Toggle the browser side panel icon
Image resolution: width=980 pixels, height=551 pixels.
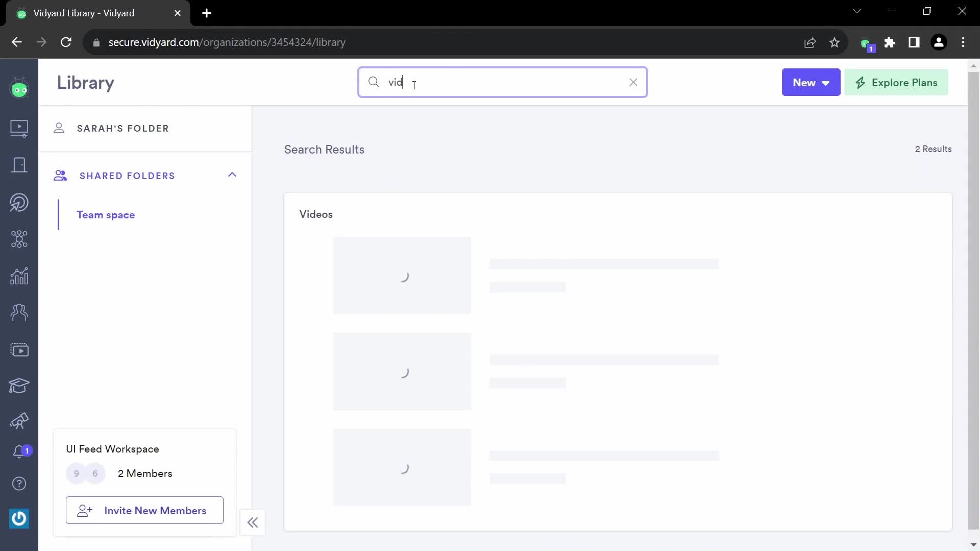point(914,42)
